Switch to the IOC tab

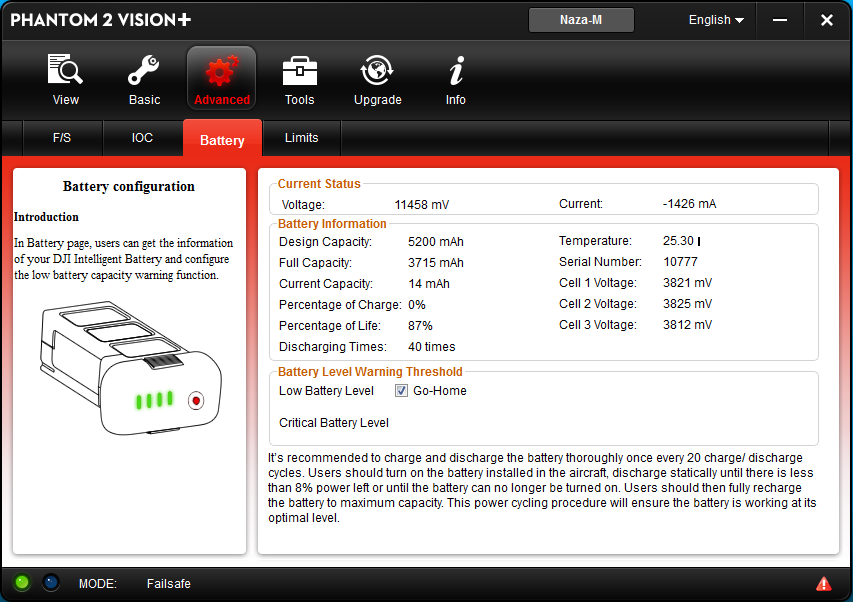[x=142, y=138]
